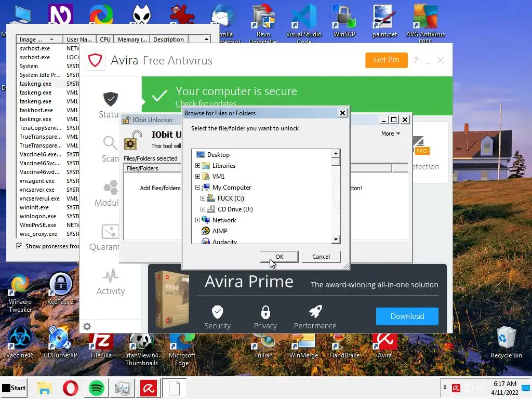Screen dimensions: 532x399
Task: Sort Task Manager by the CPU column
Action: point(105,39)
